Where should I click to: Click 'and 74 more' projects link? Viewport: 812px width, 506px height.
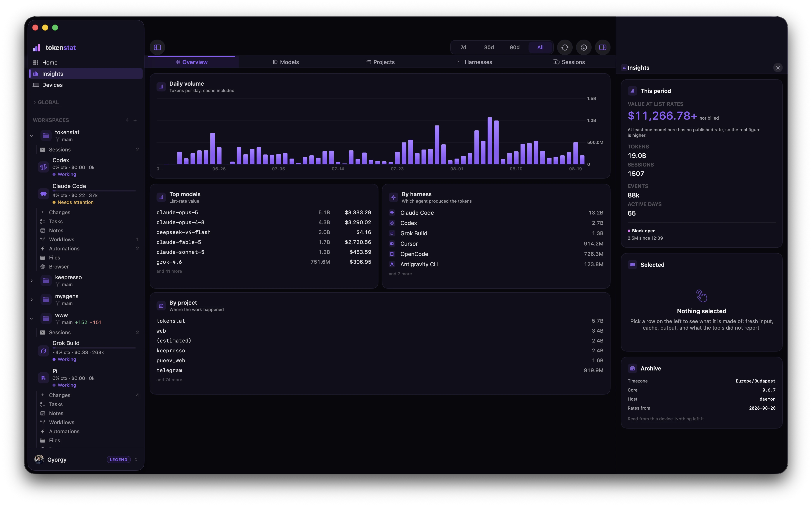tap(169, 379)
